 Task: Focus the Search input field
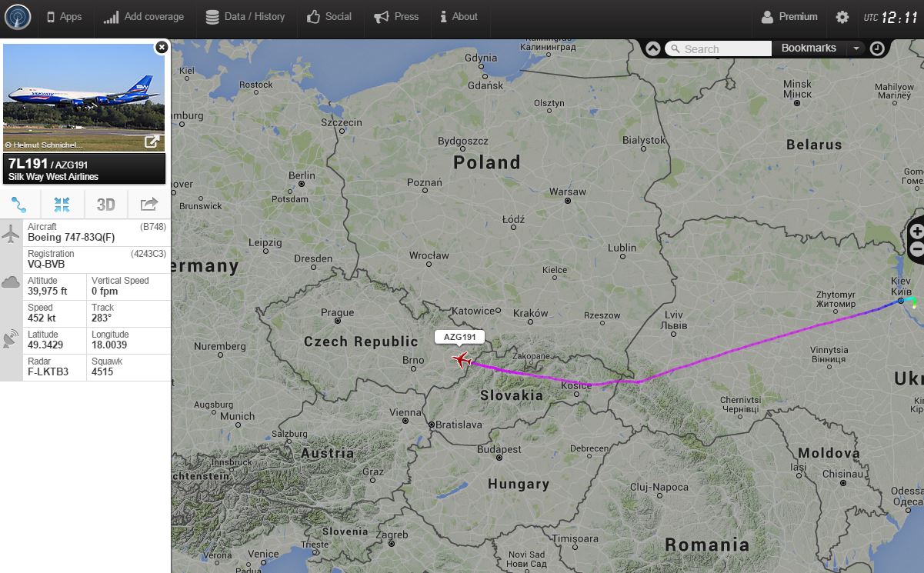[x=719, y=48]
